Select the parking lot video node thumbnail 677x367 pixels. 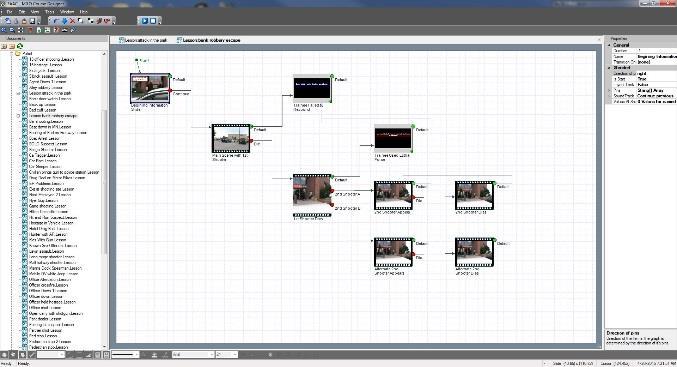[x=231, y=139]
